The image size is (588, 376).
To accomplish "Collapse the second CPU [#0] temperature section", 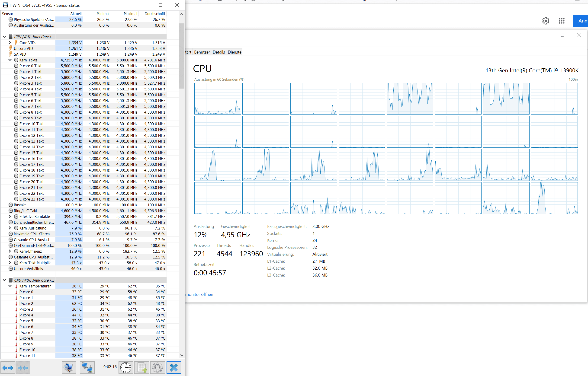I will click(x=4, y=280).
